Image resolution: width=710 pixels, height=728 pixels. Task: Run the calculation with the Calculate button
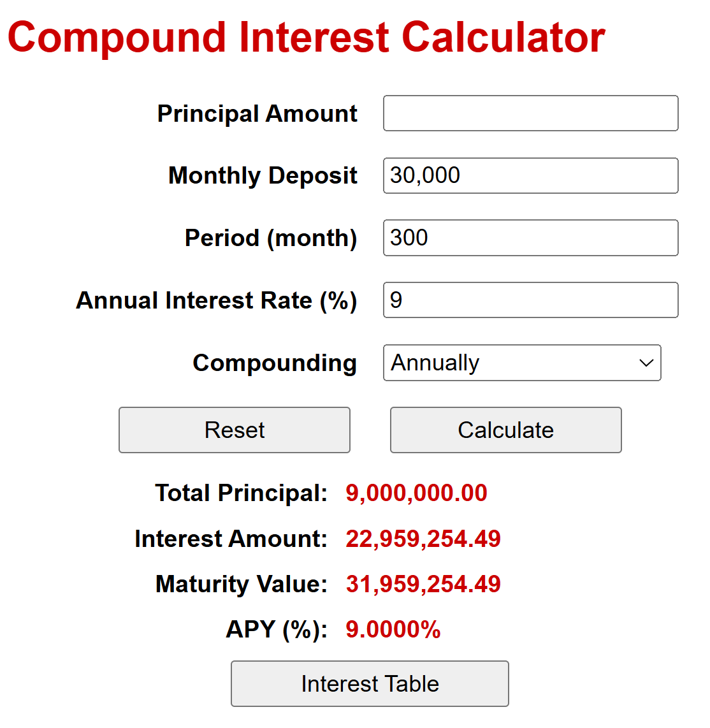click(506, 430)
